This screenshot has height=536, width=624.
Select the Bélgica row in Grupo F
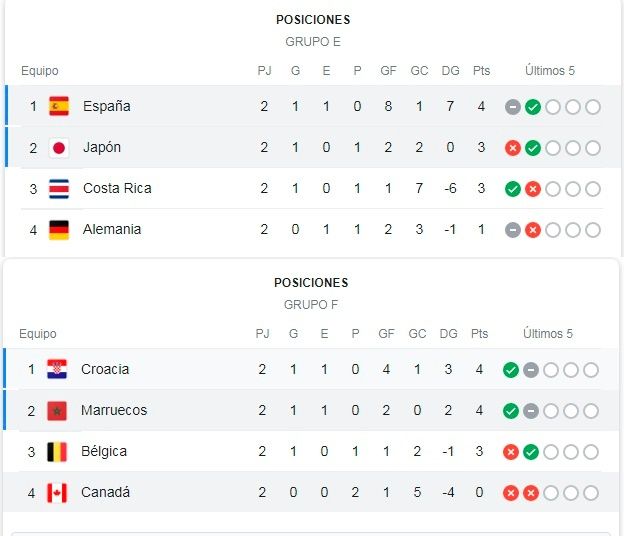pos(311,452)
